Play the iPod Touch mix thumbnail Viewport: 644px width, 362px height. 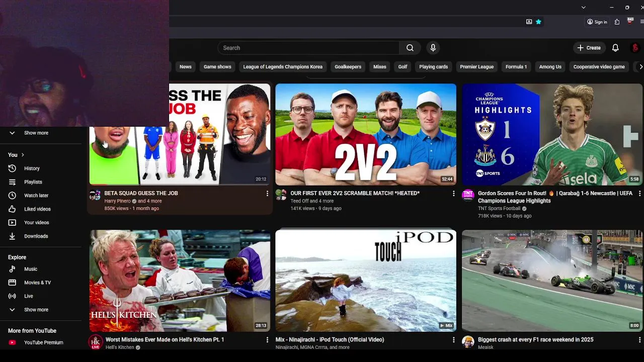(x=366, y=281)
